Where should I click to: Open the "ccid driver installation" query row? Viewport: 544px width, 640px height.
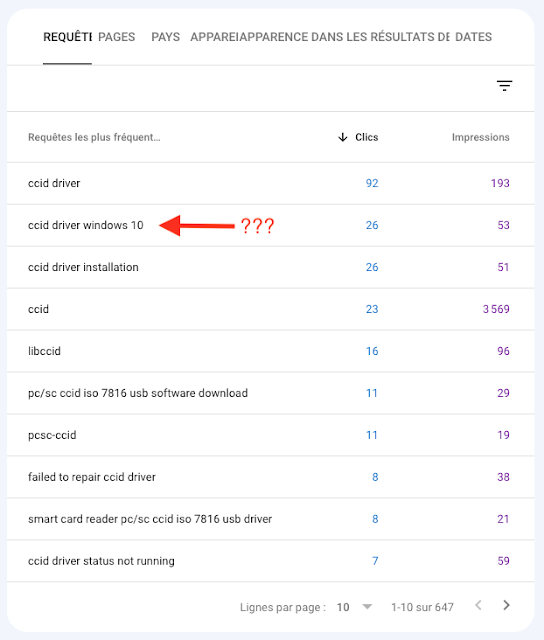click(x=271, y=267)
